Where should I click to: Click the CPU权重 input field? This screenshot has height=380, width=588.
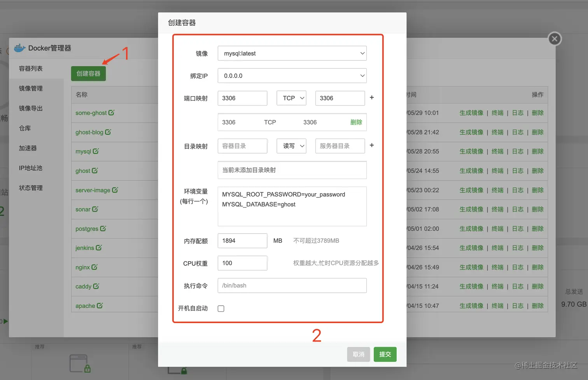(242, 263)
